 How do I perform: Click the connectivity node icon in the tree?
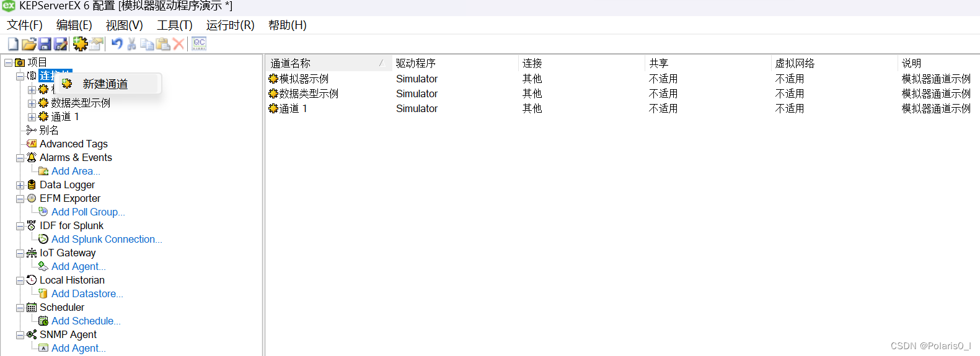tap(32, 76)
